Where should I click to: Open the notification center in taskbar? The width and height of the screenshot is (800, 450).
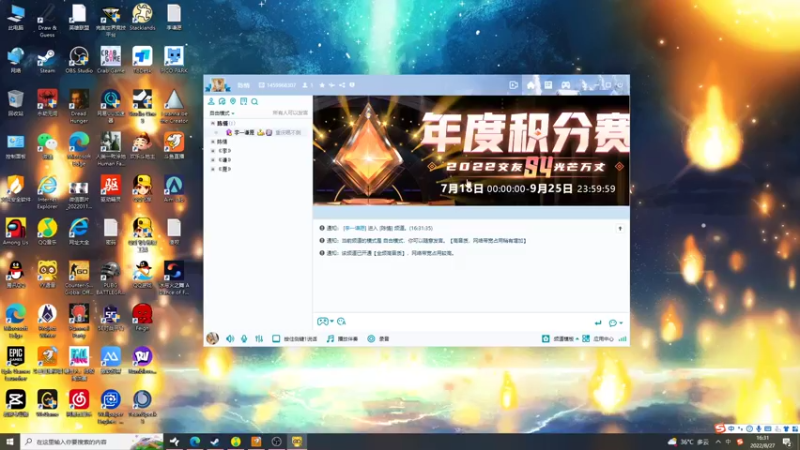click(x=787, y=441)
